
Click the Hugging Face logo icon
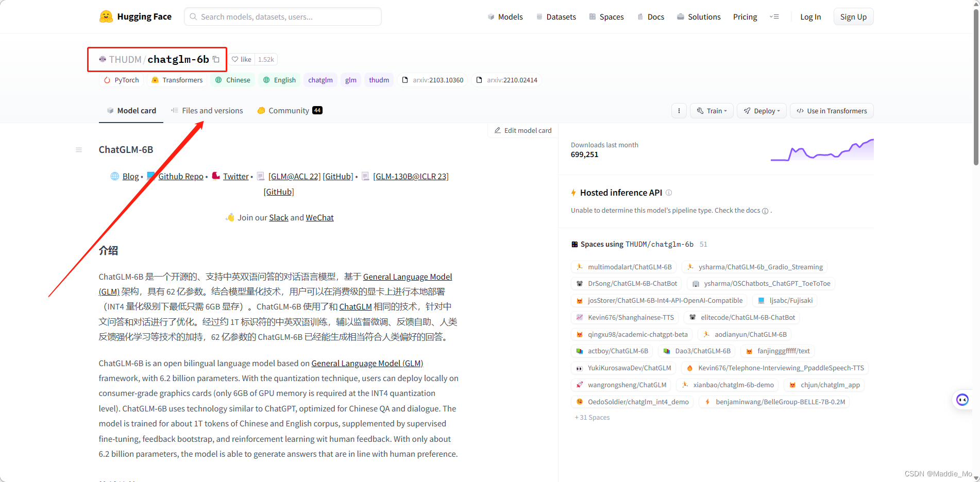point(106,16)
